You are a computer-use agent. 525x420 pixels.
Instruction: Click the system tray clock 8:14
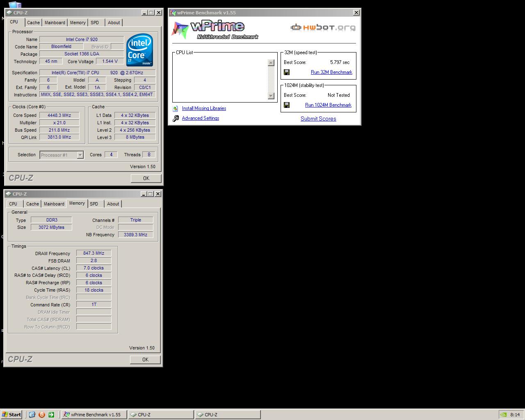tap(515, 415)
